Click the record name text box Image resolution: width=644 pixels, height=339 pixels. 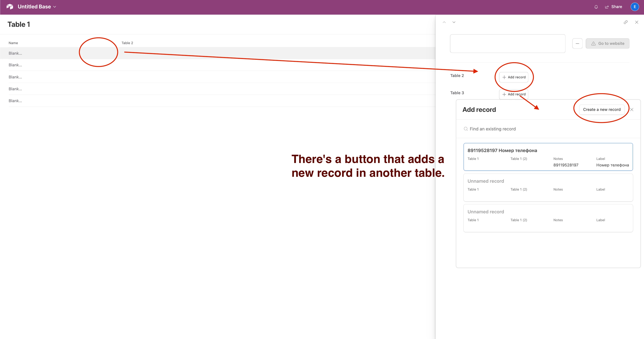tap(508, 43)
